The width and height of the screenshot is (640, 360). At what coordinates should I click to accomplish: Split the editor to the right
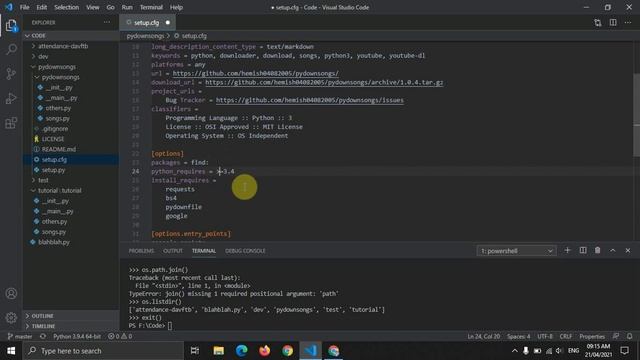point(613,22)
